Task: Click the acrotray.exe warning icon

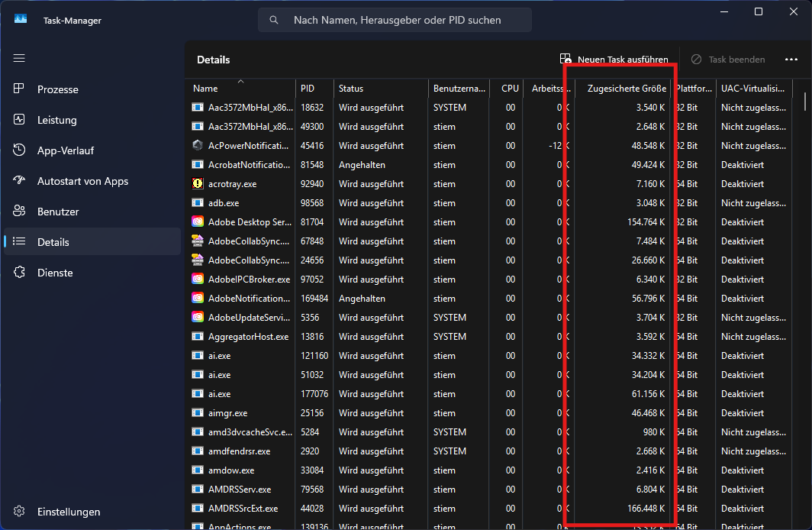Action: pos(198,183)
